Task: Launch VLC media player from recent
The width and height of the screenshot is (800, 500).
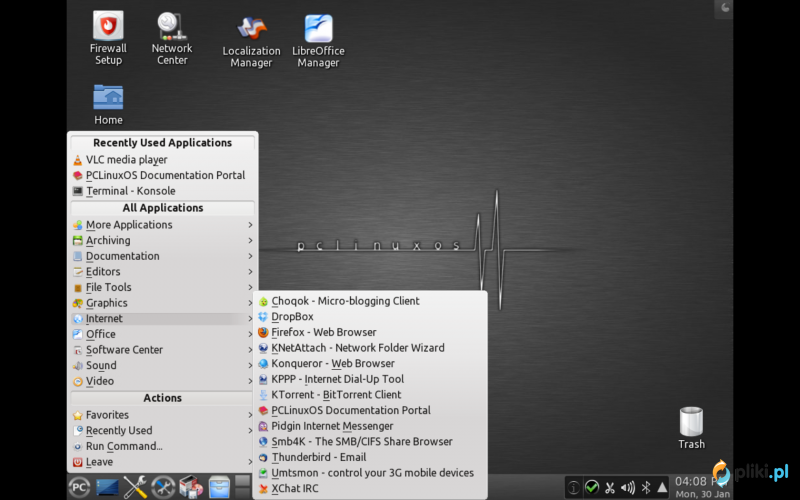Action: (163, 160)
